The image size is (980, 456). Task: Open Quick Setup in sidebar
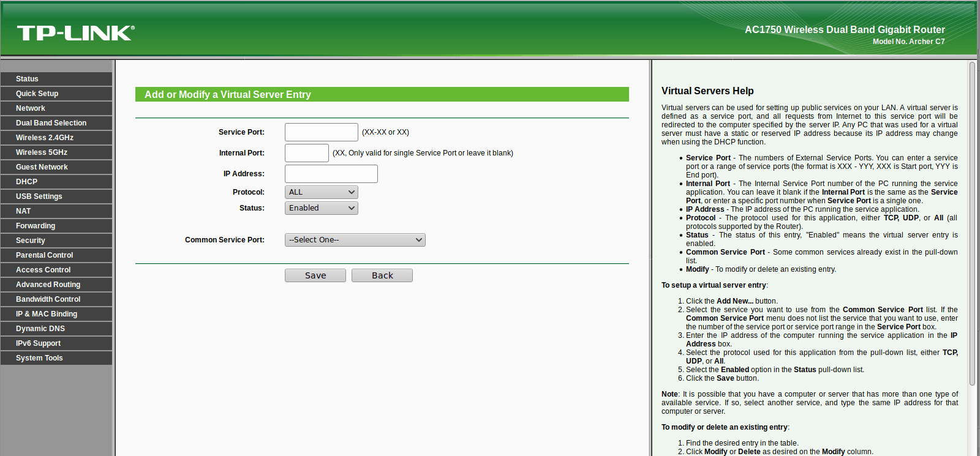(56, 94)
